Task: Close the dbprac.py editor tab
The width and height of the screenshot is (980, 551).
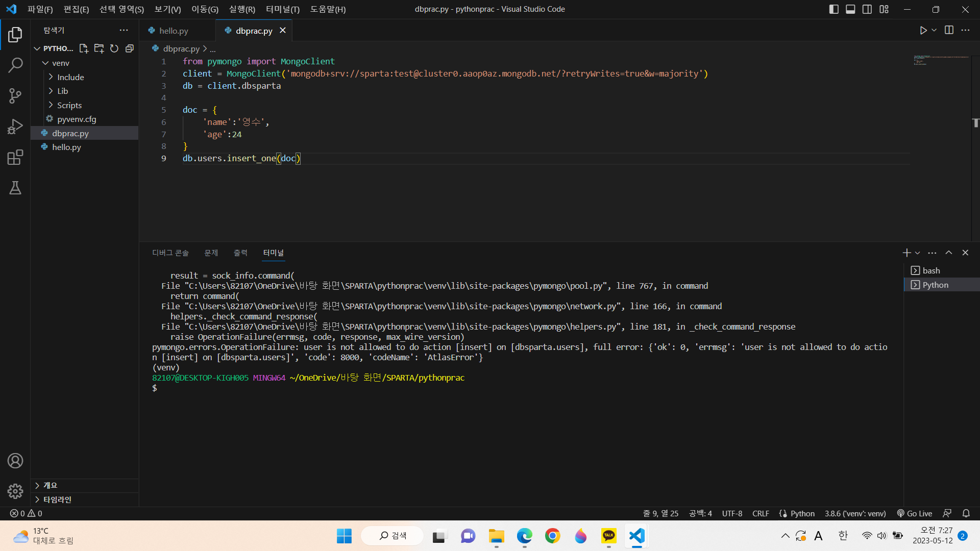Action: coord(283,31)
